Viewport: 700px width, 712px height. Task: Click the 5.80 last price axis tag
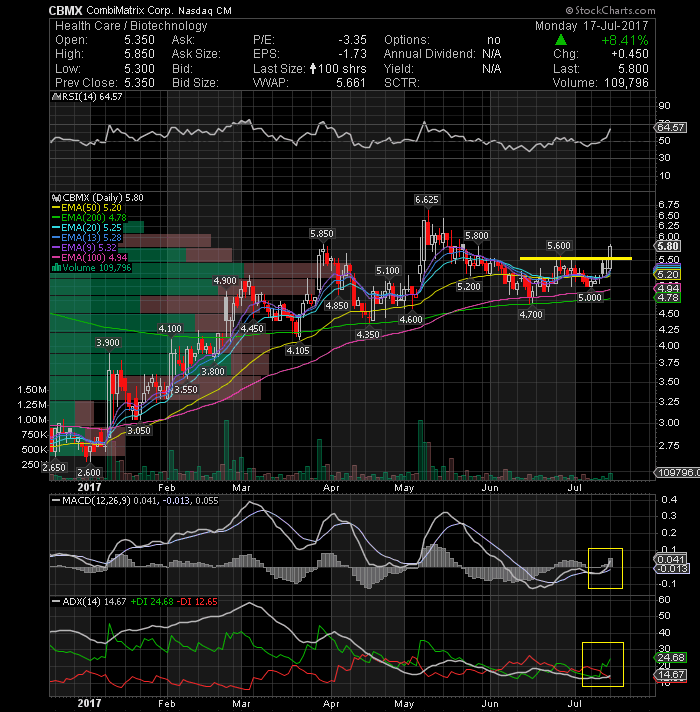668,247
